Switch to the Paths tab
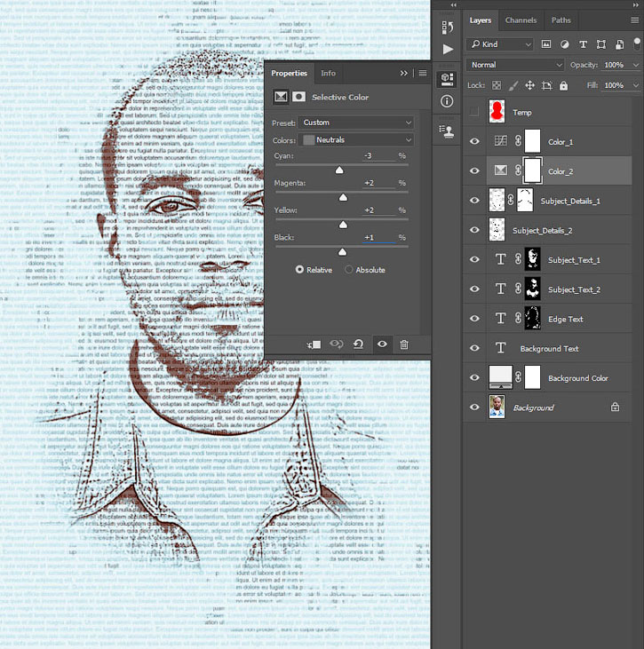Image resolution: width=644 pixels, height=649 pixels. pos(561,20)
